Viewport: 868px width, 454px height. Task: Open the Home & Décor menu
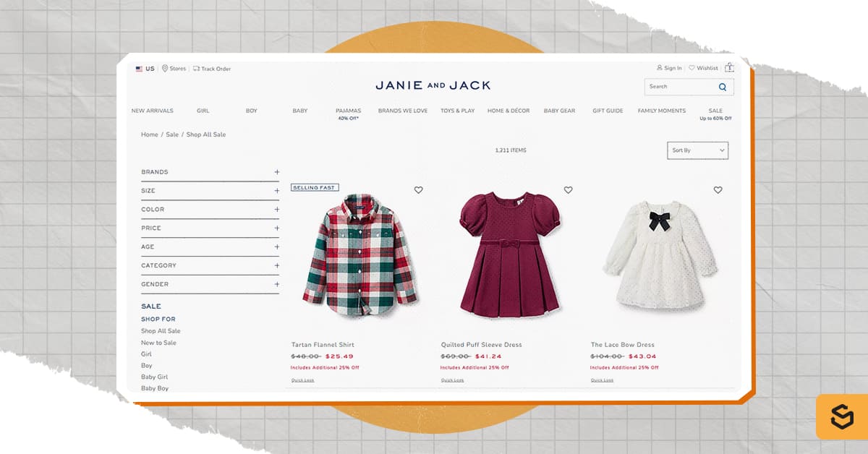point(509,111)
